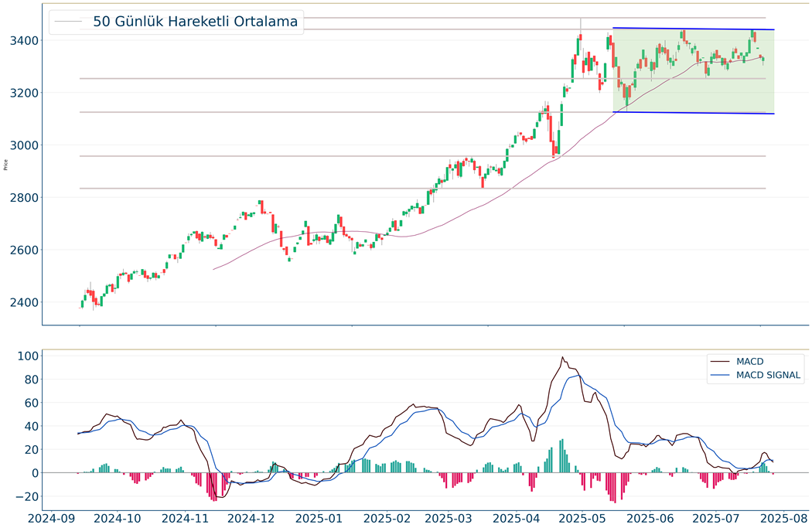Click the 2025-04 date label
Screen dimensions: 812x528
click(x=517, y=518)
